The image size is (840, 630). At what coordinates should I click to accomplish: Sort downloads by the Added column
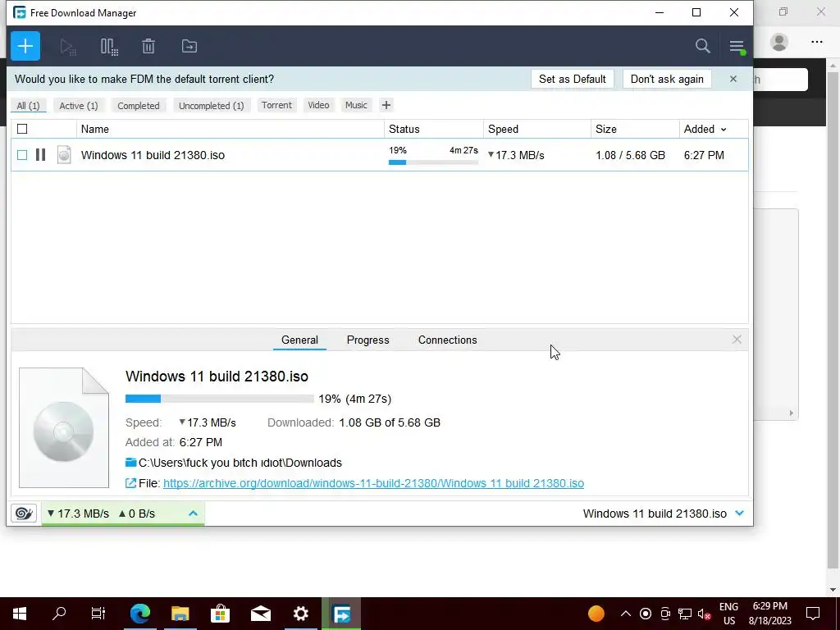(705, 129)
